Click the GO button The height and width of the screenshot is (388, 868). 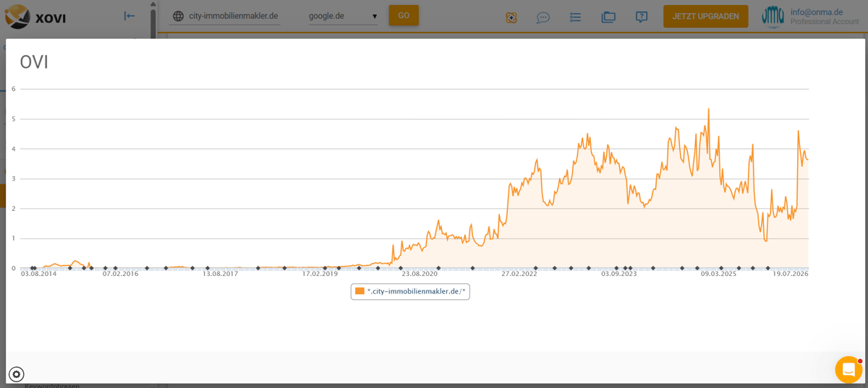pos(404,15)
